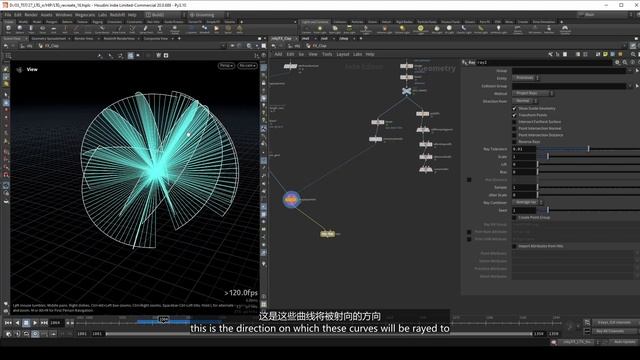The width and height of the screenshot is (640, 360).
Task: Enable Reverse Rays checkbox
Action: [x=514, y=142]
